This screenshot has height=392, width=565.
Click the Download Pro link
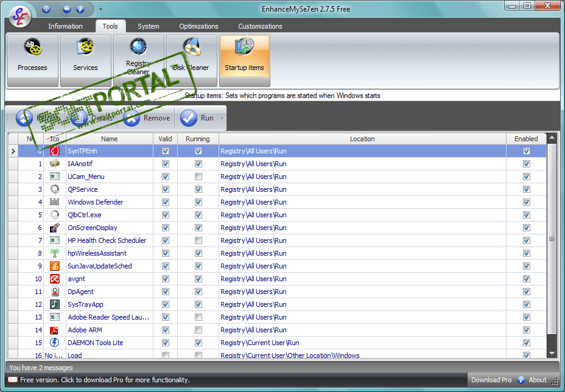[491, 380]
